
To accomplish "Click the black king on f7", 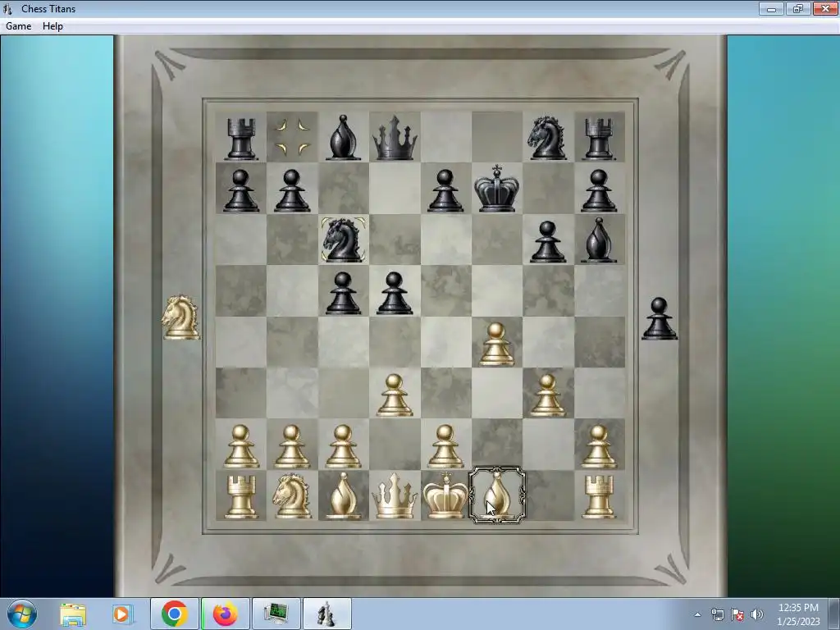I will click(496, 188).
